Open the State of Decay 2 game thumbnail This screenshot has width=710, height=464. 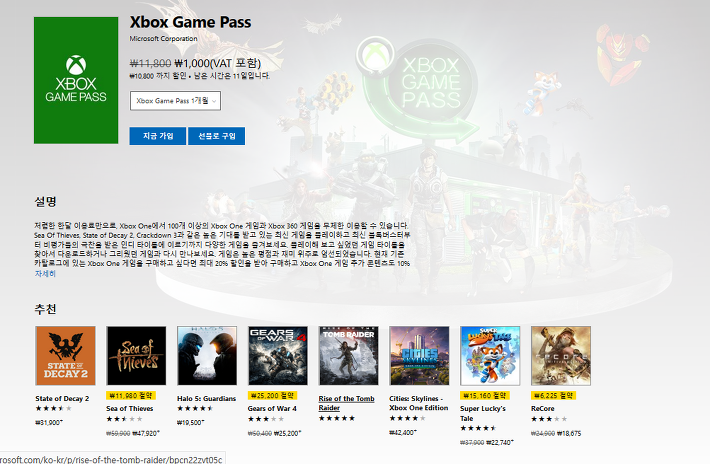pos(66,356)
